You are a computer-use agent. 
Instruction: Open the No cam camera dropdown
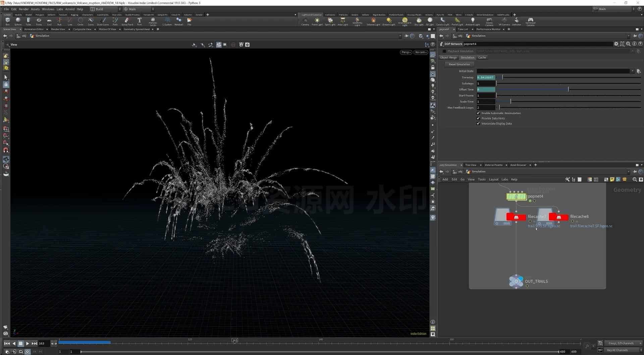pos(421,52)
